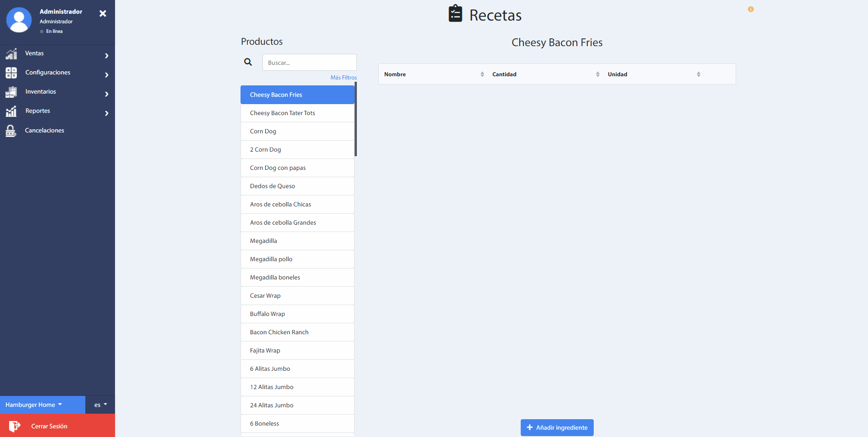
Task: Open the es language dropdown
Action: point(100,405)
